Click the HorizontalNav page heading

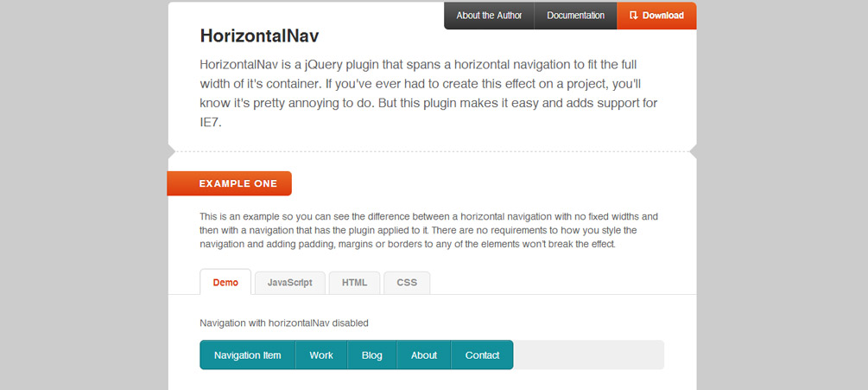260,36
